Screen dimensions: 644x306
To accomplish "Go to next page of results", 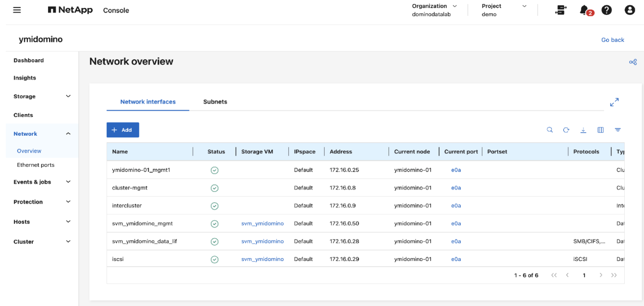I will click(x=601, y=275).
